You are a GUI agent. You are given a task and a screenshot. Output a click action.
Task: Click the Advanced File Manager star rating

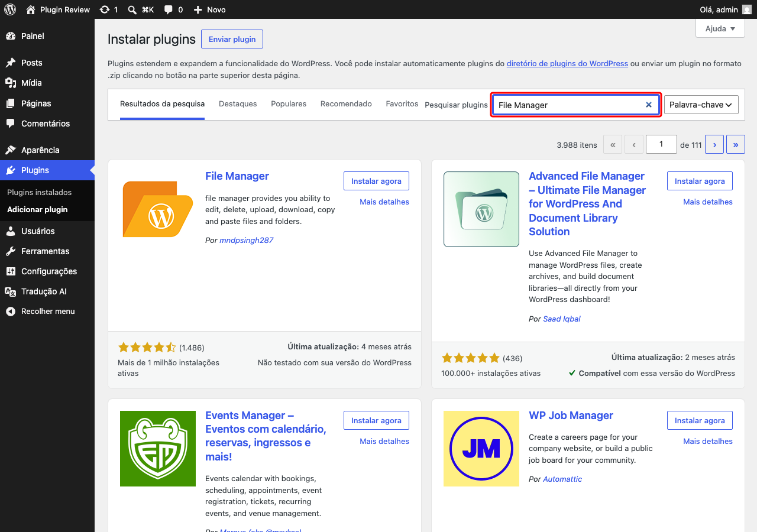pos(471,358)
